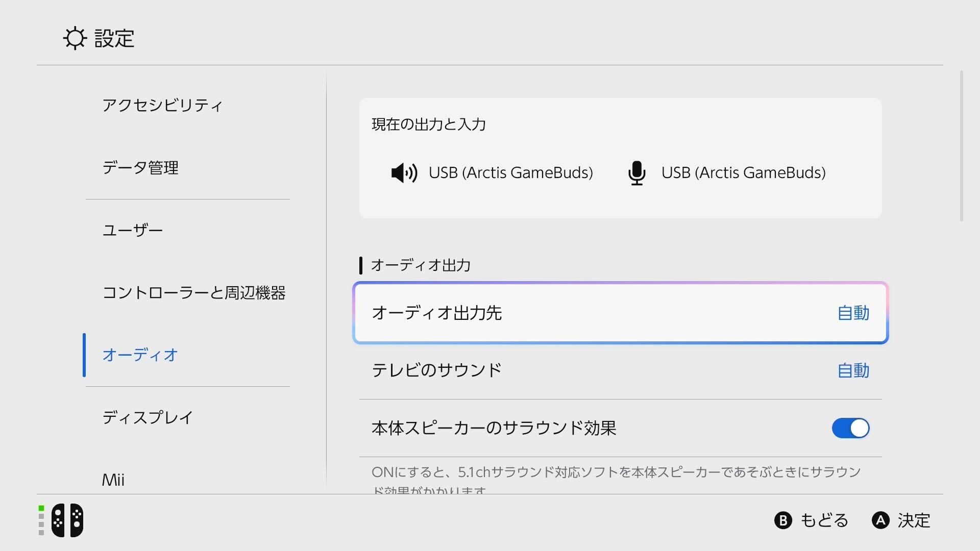980x551 pixels.
Task: Open the テレビのサウンド setting showing 自動
Action: (620, 371)
